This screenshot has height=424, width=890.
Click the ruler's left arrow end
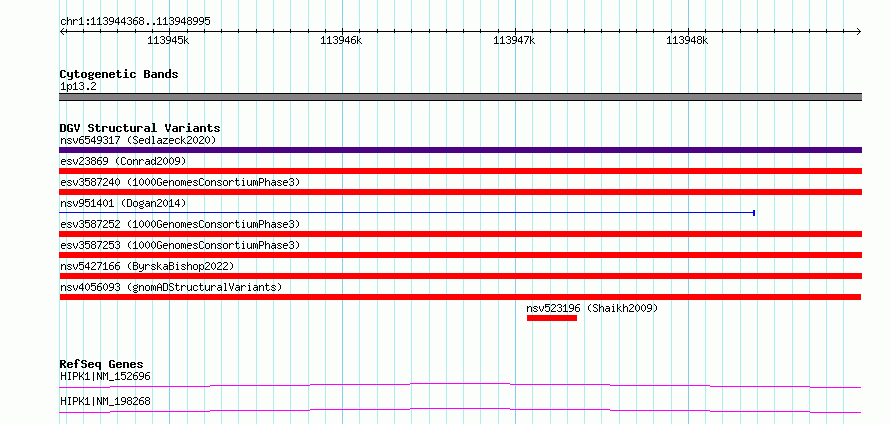tap(62, 31)
